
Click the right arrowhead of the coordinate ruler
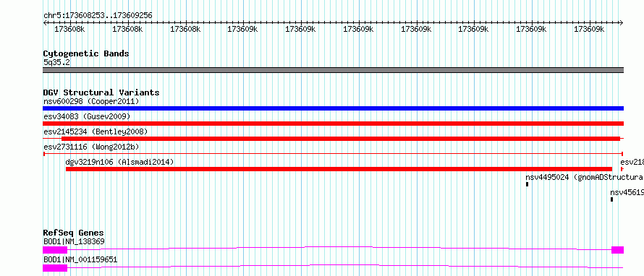point(622,23)
